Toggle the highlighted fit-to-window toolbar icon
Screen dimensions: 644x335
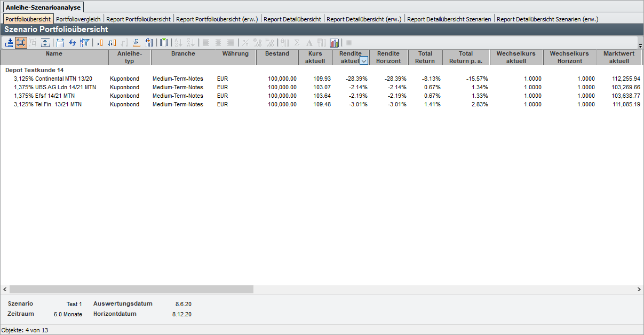point(21,43)
